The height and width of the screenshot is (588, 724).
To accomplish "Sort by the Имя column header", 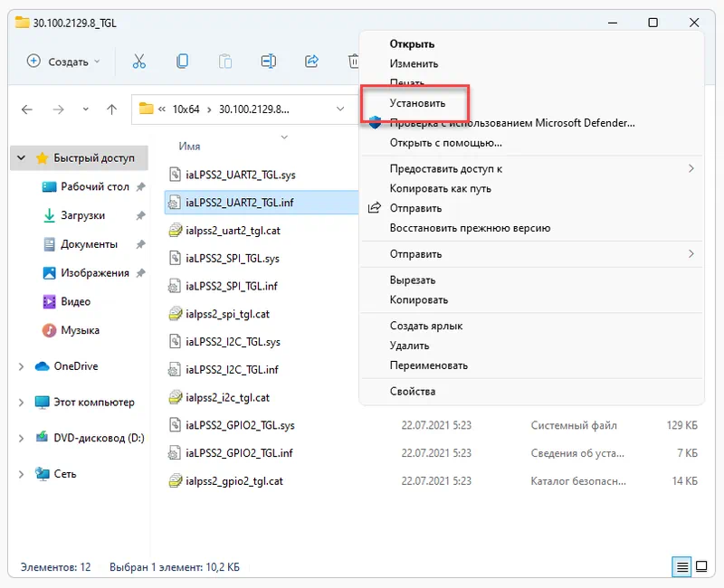I will tap(189, 146).
